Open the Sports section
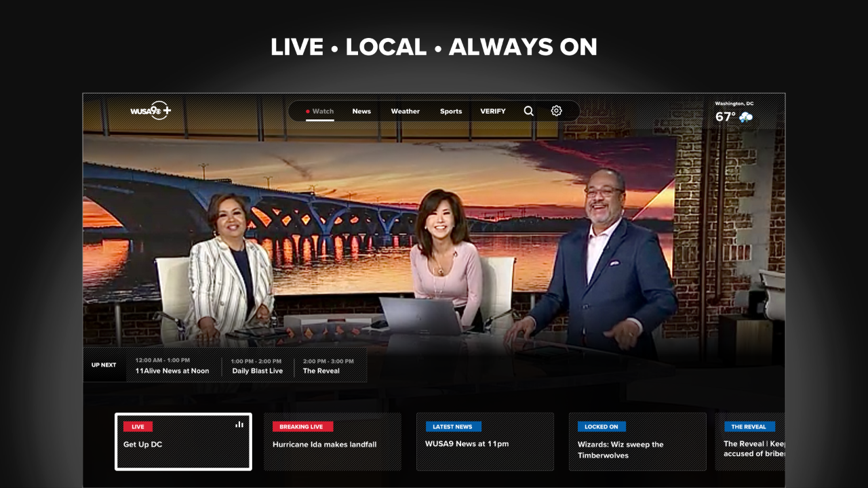Viewport: 868px width, 488px height. [451, 111]
